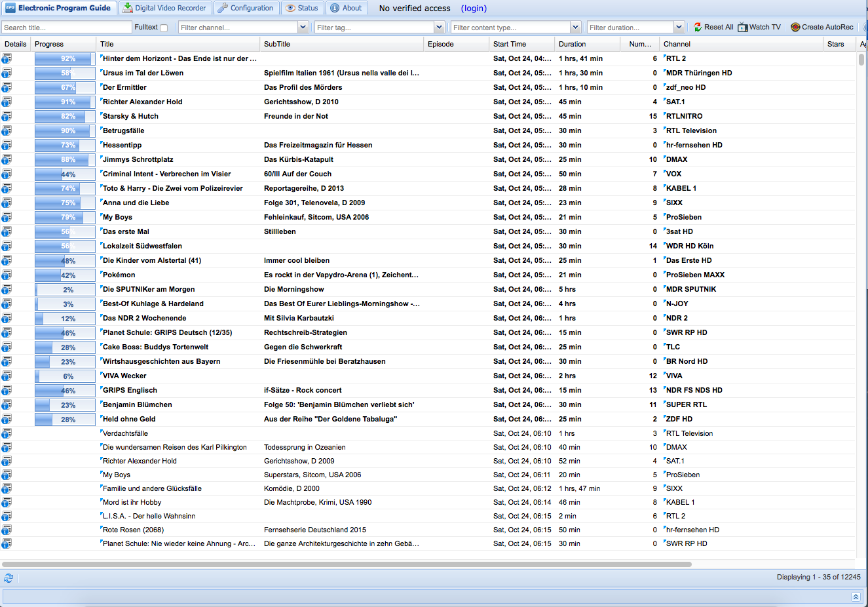Open details icon for Ursus im Tal der Löwen
Viewport: 868px width, 607px height.
point(7,73)
